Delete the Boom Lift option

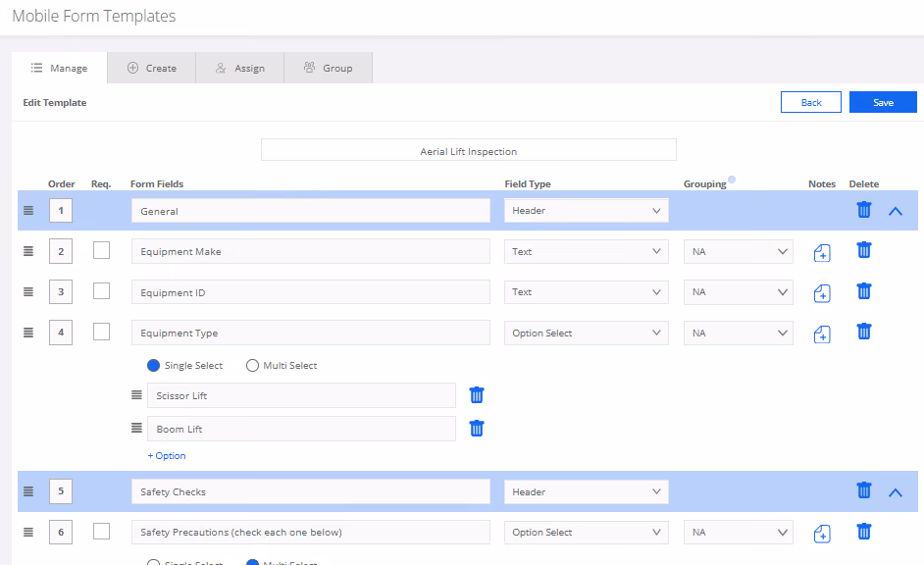pyautogui.click(x=477, y=429)
